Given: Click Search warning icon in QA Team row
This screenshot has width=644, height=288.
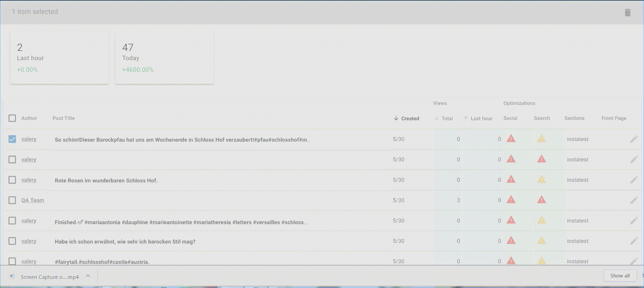Looking at the screenshot, I should click(x=541, y=200).
